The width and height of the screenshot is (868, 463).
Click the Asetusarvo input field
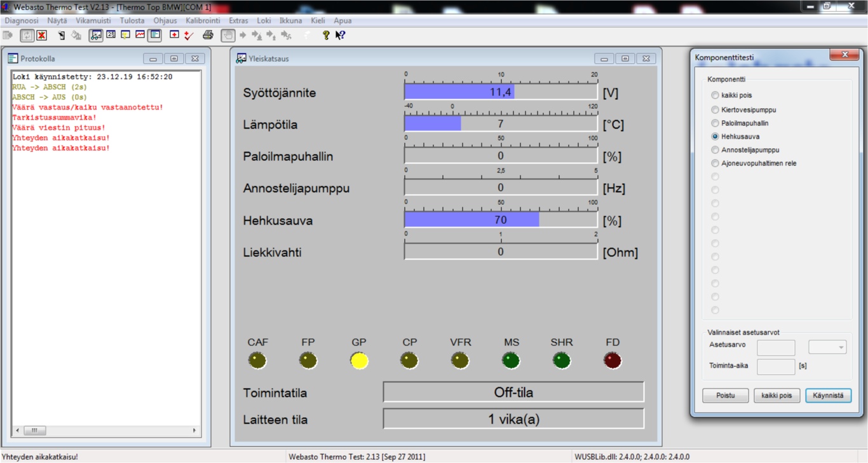(x=776, y=347)
